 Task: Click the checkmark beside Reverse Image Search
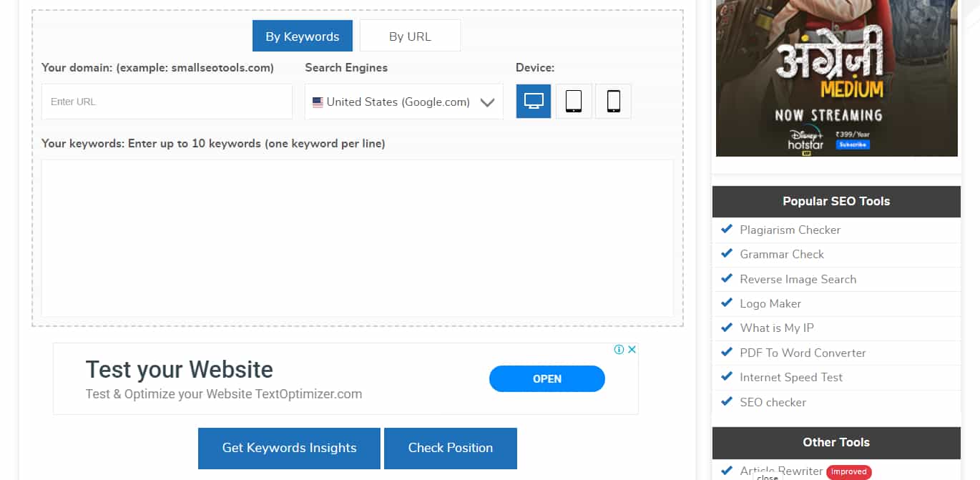(727, 278)
